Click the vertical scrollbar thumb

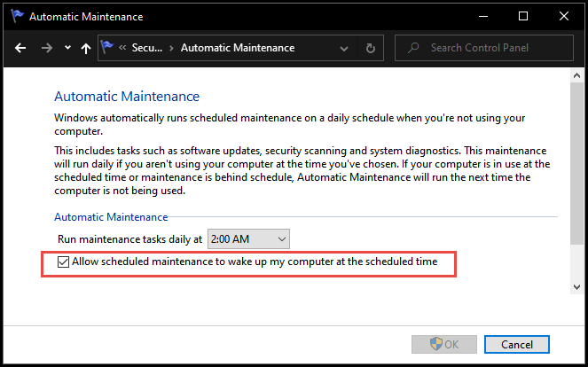[x=576, y=163]
